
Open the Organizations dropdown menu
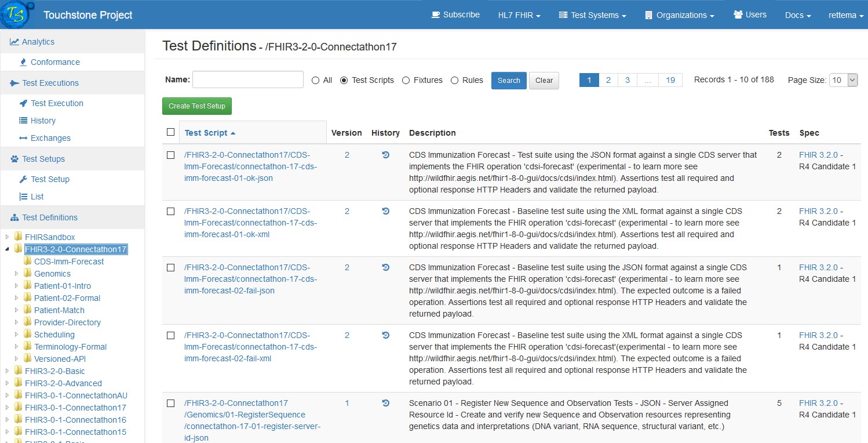(680, 15)
